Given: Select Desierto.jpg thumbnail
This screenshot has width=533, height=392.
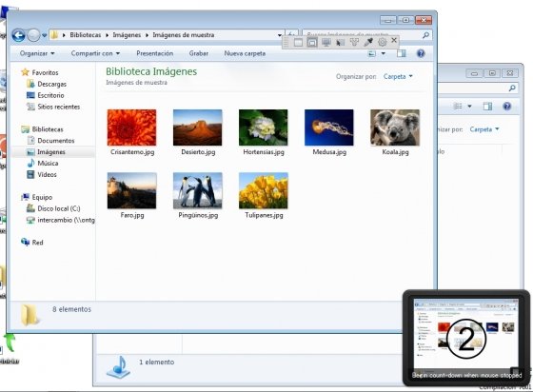Looking at the screenshot, I should [x=198, y=127].
